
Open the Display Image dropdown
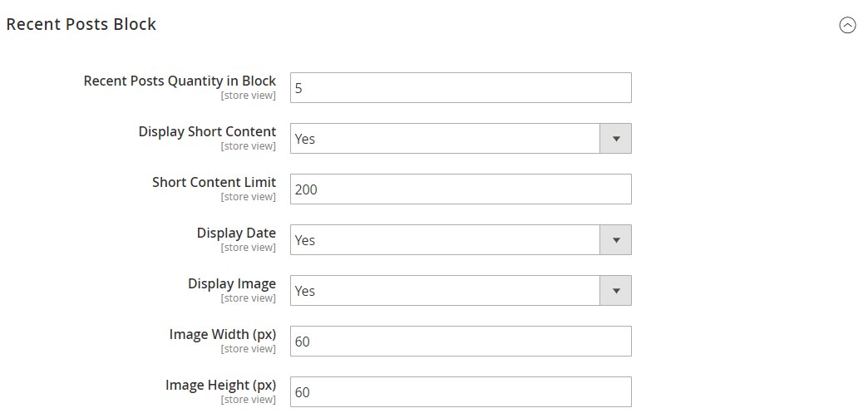[446, 291]
